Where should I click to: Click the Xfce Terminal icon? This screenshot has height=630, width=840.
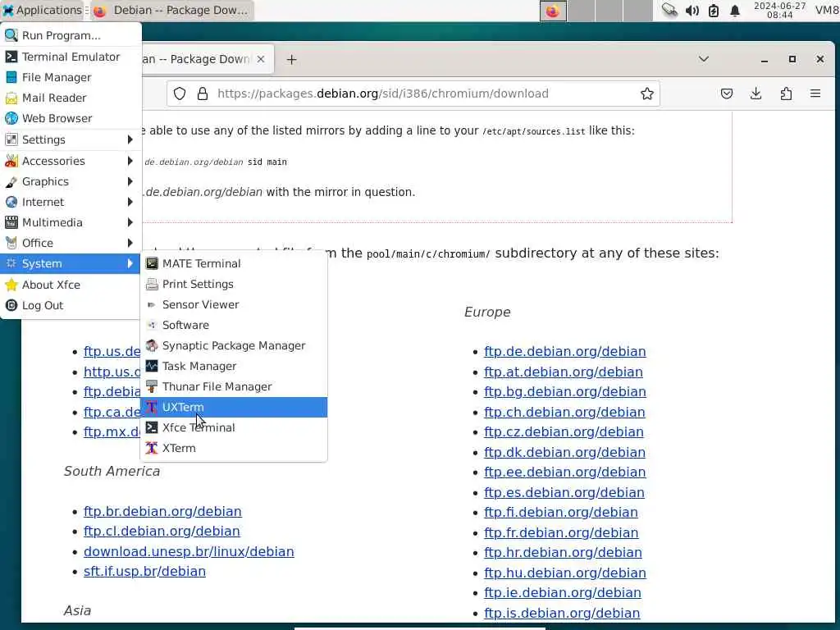152,427
